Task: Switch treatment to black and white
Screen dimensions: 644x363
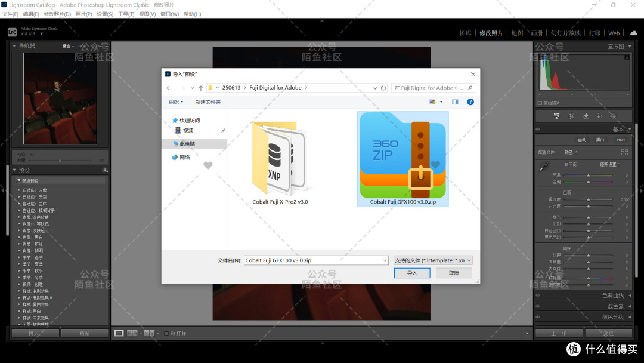Action: coord(600,140)
